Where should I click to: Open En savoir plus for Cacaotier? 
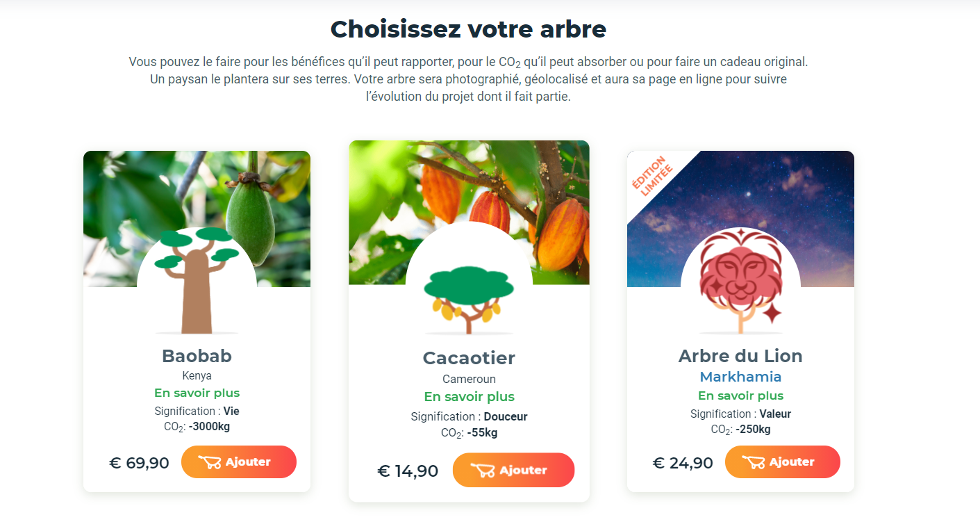point(469,397)
